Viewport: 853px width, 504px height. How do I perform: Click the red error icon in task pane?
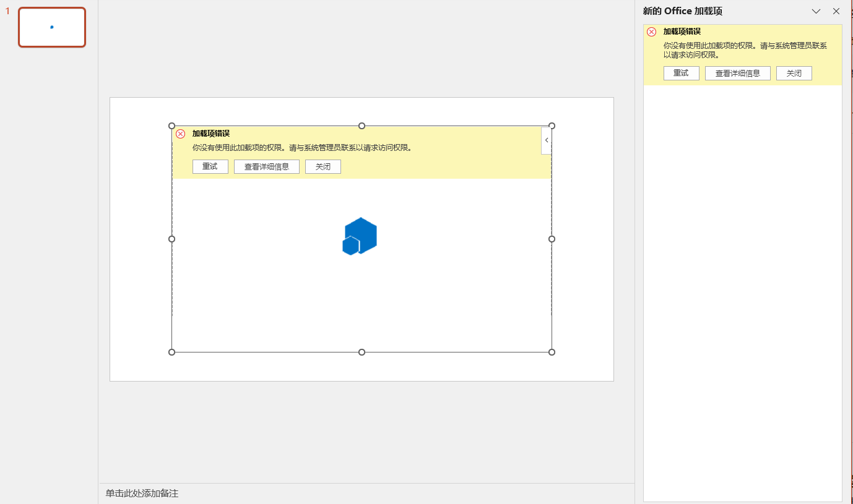(651, 32)
